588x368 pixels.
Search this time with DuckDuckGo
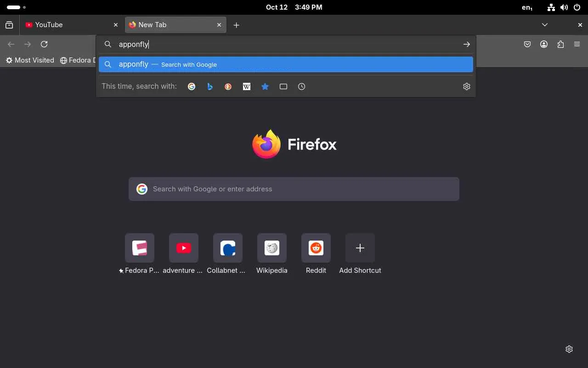click(x=228, y=86)
